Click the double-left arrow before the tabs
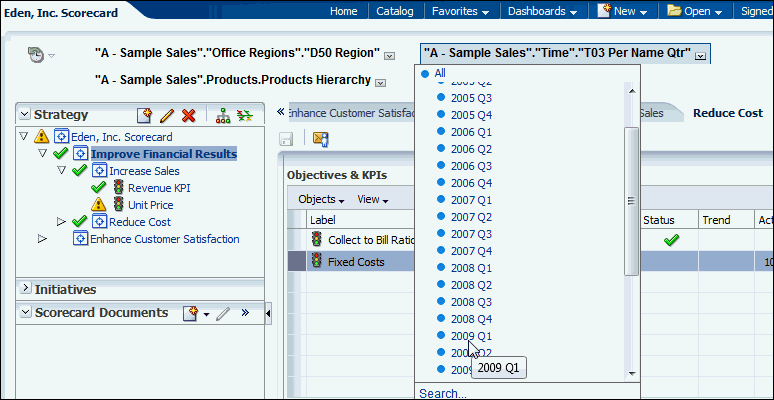Screen dimensions: 774x400 [x=281, y=112]
